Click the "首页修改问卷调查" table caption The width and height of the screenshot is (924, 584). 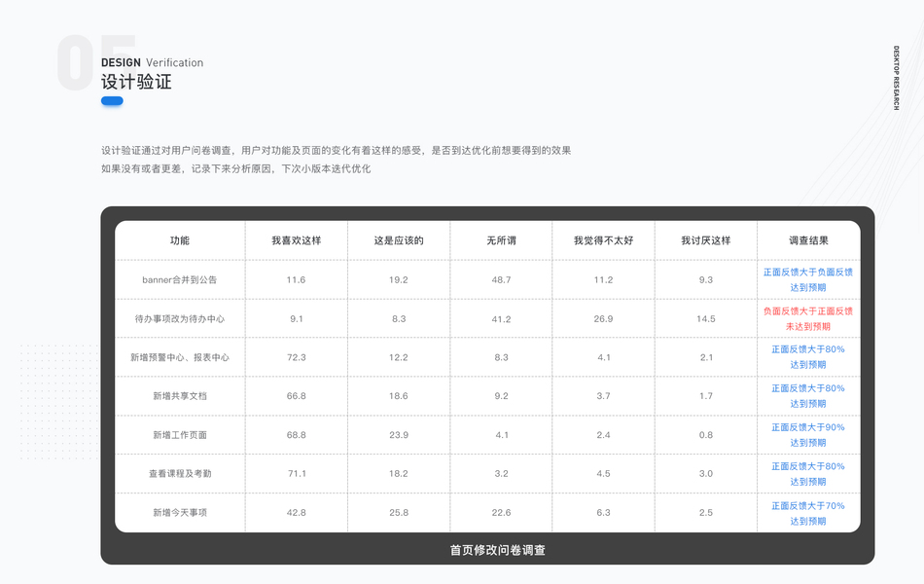(497, 550)
